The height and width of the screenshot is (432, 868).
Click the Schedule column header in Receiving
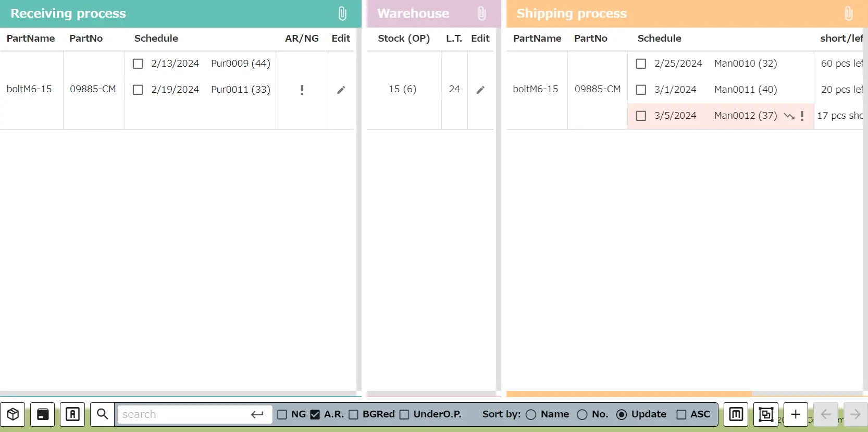coord(156,39)
